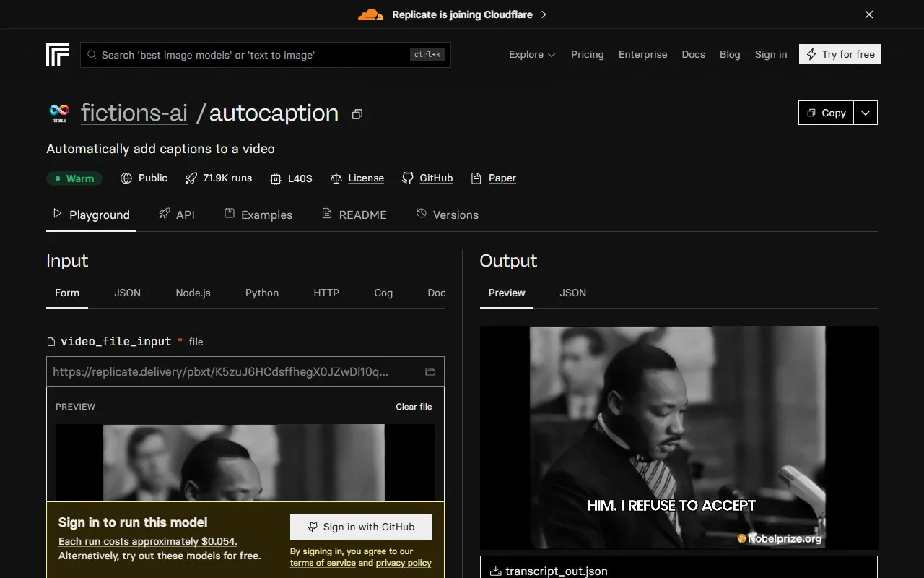The image size is (924, 578).
Task: Click the L40S hardware chip icon
Action: click(x=275, y=178)
